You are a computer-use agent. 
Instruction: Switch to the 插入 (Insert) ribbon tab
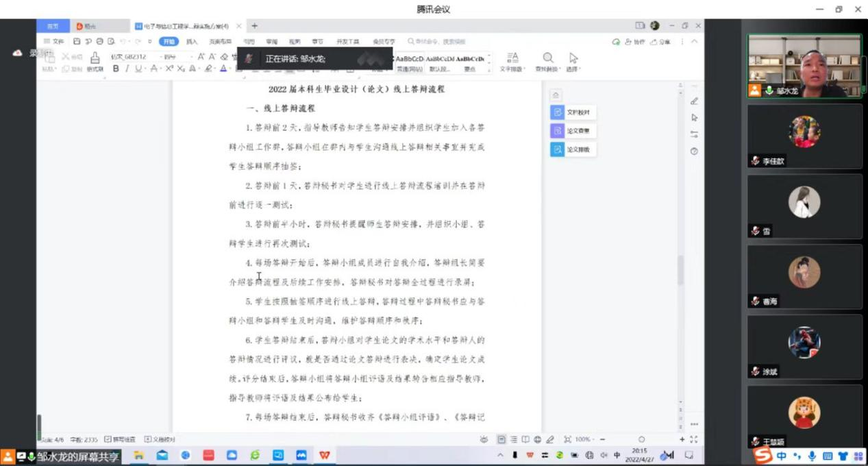tap(192, 42)
